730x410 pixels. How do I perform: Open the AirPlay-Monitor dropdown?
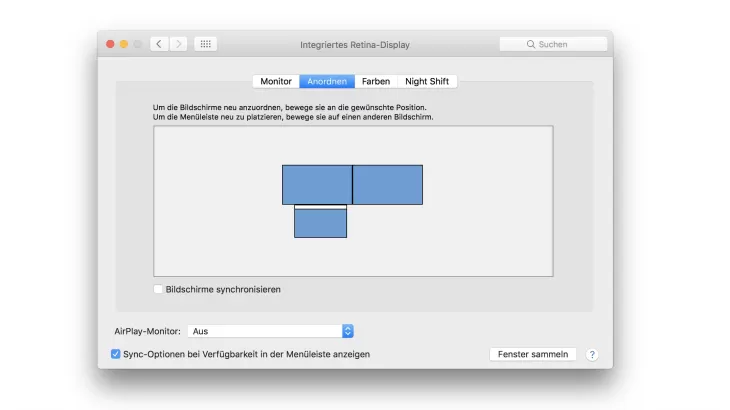270,331
